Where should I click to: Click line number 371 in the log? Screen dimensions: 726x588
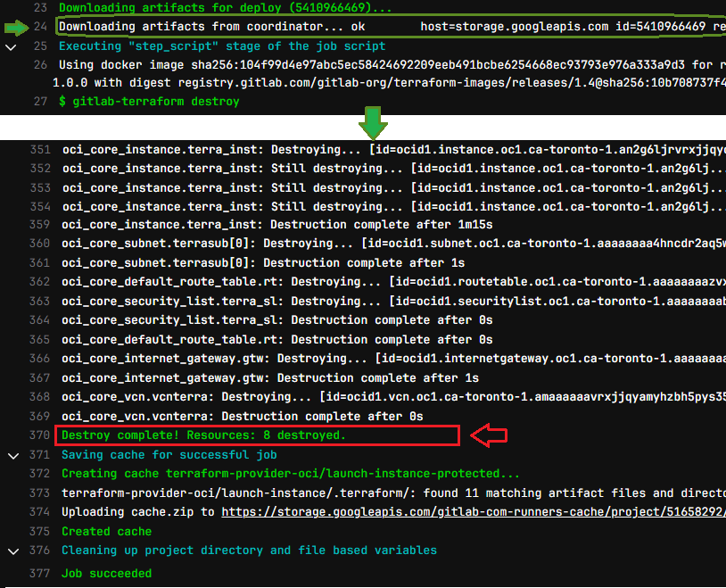click(x=40, y=455)
